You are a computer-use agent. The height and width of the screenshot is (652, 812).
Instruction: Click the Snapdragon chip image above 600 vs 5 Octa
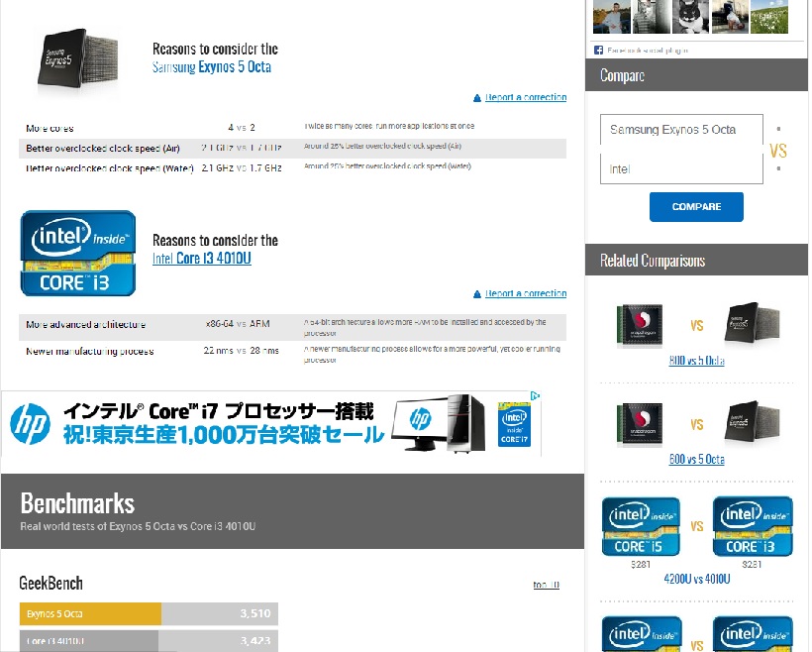[640, 424]
